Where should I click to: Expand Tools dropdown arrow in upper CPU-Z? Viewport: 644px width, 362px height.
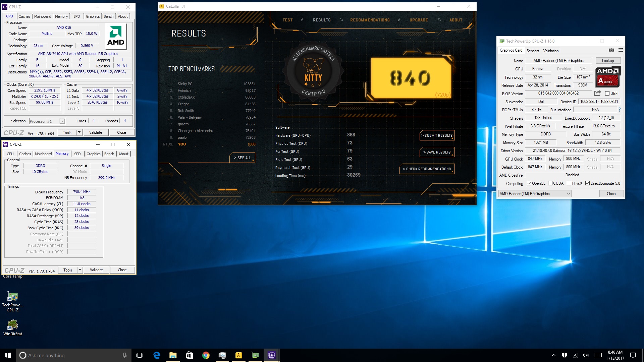[79, 132]
